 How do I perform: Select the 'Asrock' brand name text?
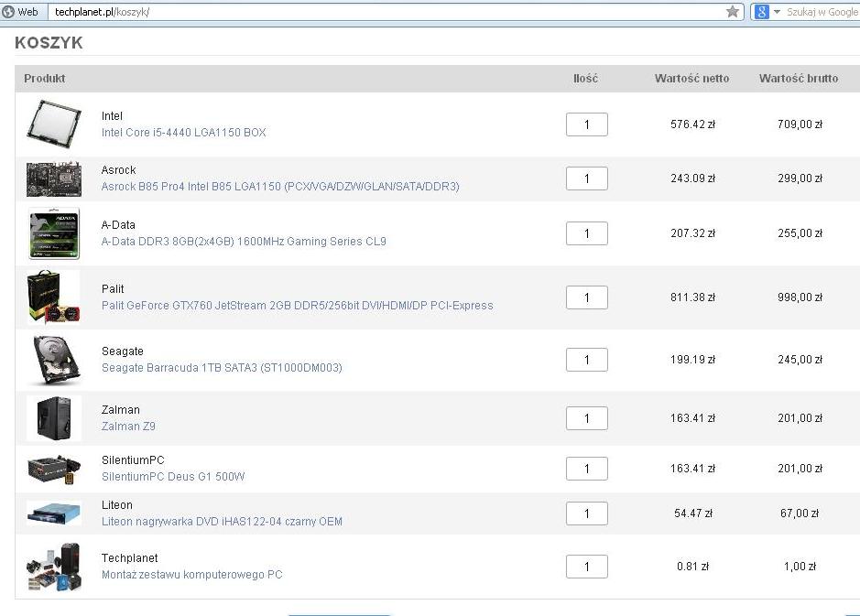coord(118,170)
